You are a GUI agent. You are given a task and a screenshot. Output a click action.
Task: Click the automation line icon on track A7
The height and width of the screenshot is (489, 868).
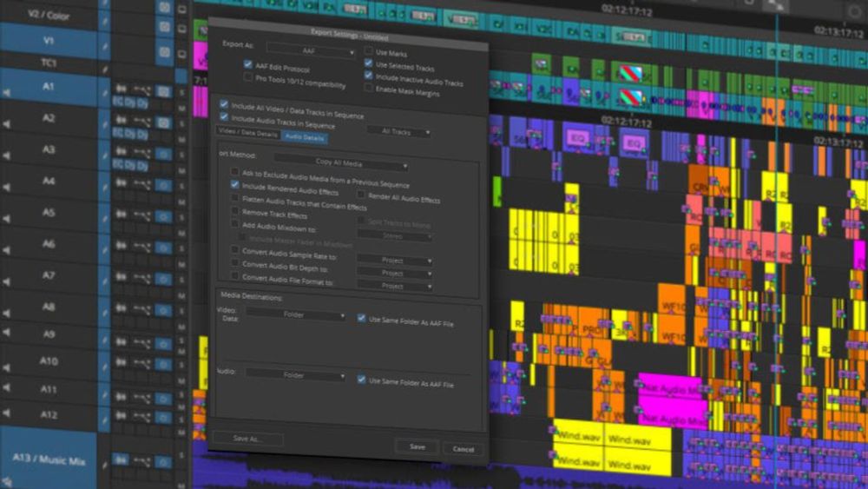(141, 278)
